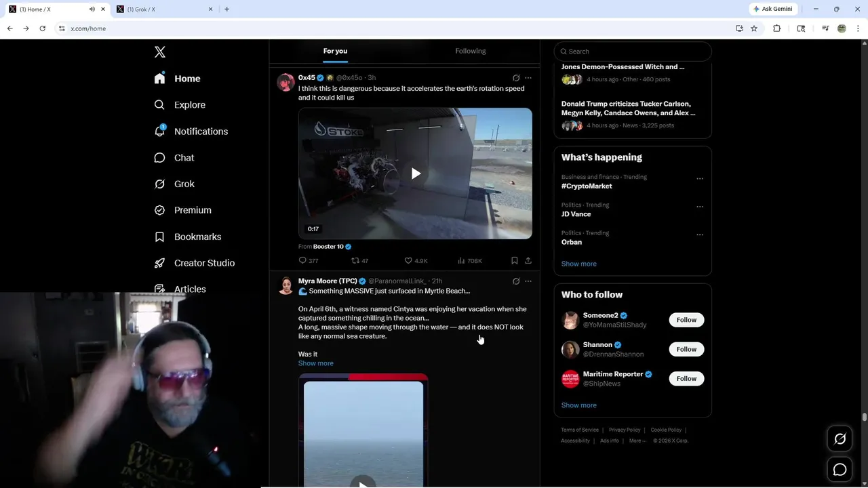Screen dimensions: 868x488
Task: Open the Cookie Policy link
Action: (666, 430)
